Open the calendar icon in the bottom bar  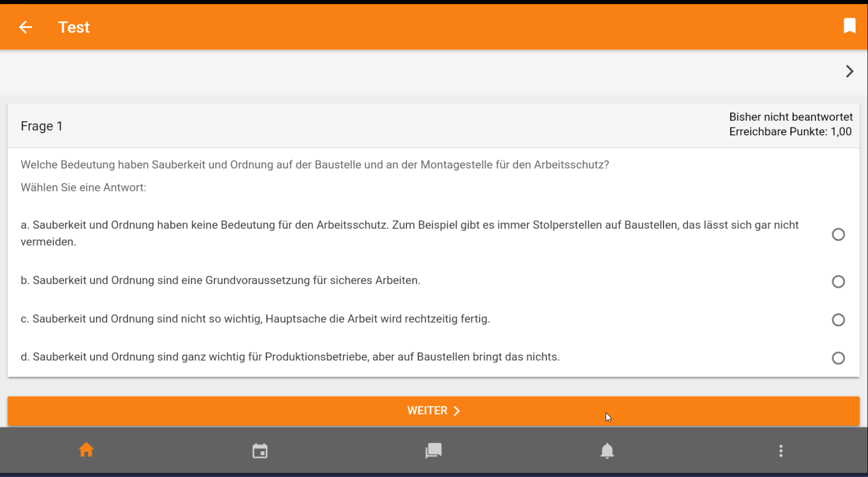pos(260,451)
